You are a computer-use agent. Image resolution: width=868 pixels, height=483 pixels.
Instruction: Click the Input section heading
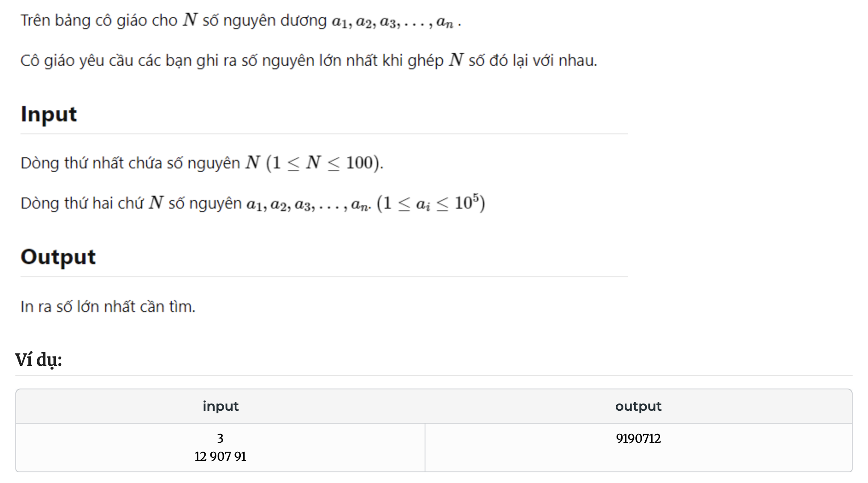tap(49, 115)
